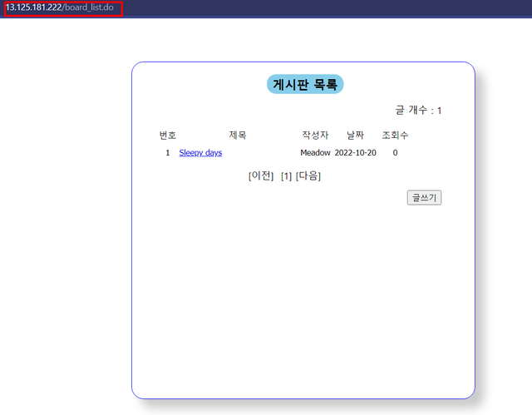
Task: Click the 글쓰기 write button
Action: coord(424,197)
